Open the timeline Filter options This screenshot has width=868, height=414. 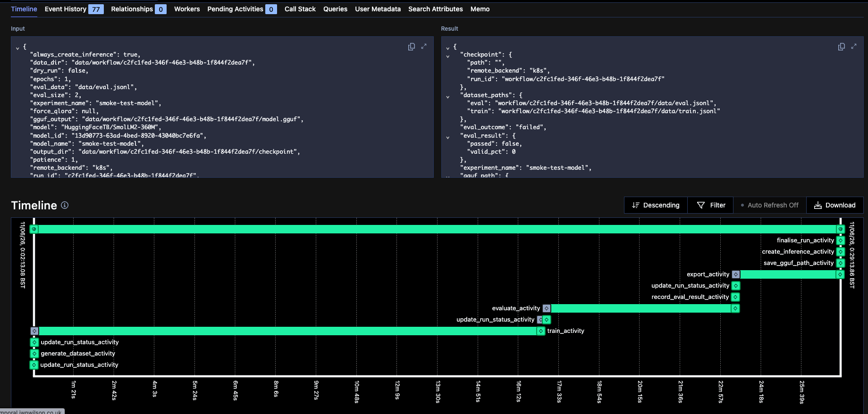[711, 205]
